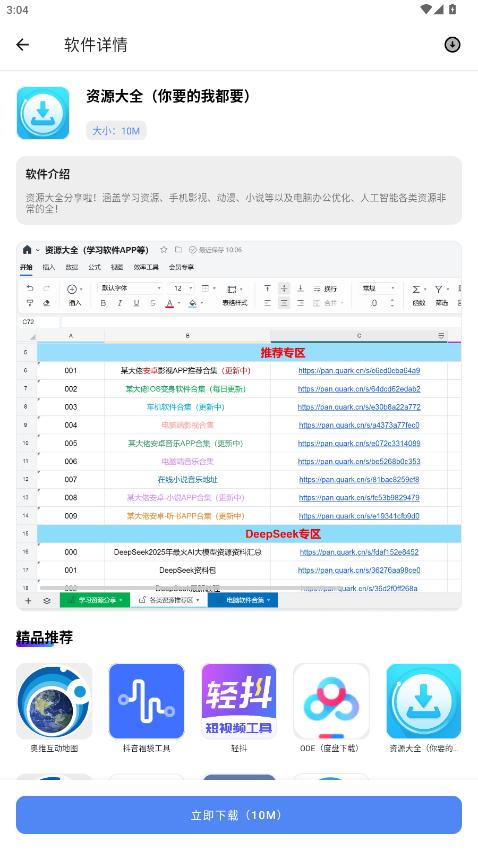The width and height of the screenshot is (478, 850).
Task: Tap the 3:04 clock in status bar
Action: [x=17, y=10]
